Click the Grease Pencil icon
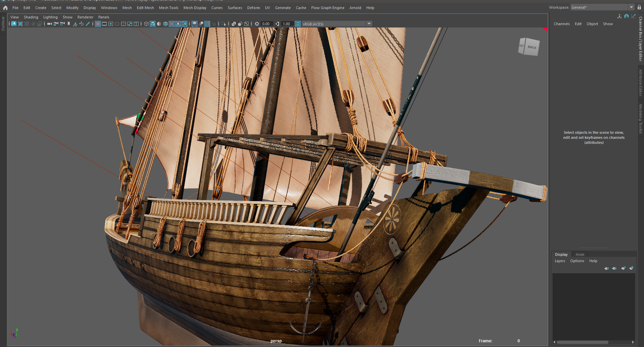 pos(88,24)
